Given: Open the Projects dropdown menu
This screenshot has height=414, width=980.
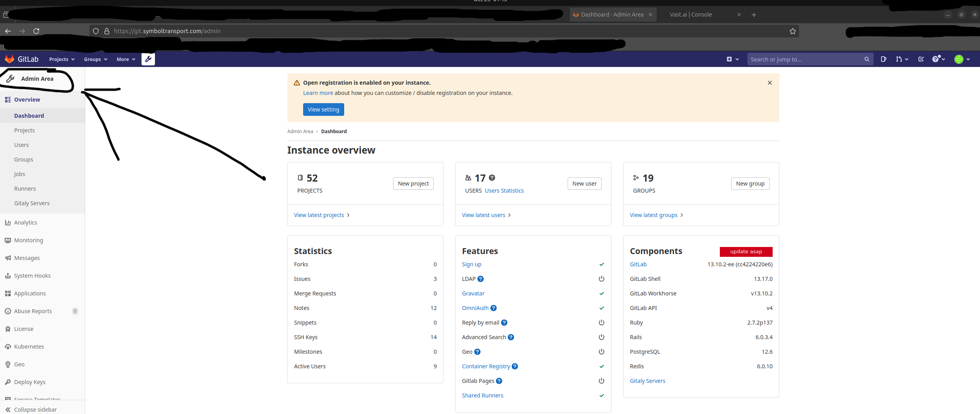Looking at the screenshot, I should (61, 59).
